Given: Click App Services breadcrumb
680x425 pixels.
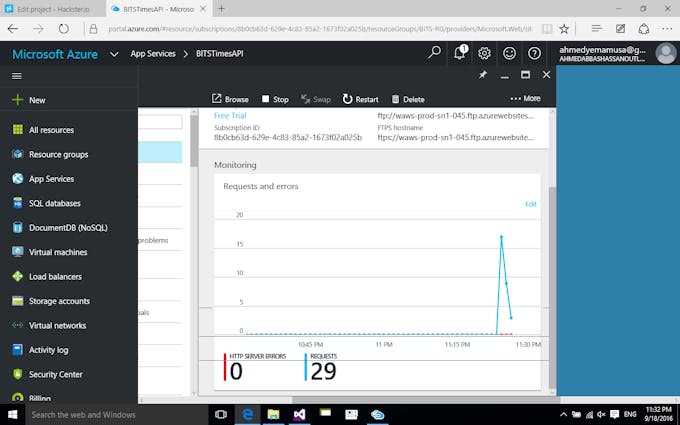Looking at the screenshot, I should [153, 54].
